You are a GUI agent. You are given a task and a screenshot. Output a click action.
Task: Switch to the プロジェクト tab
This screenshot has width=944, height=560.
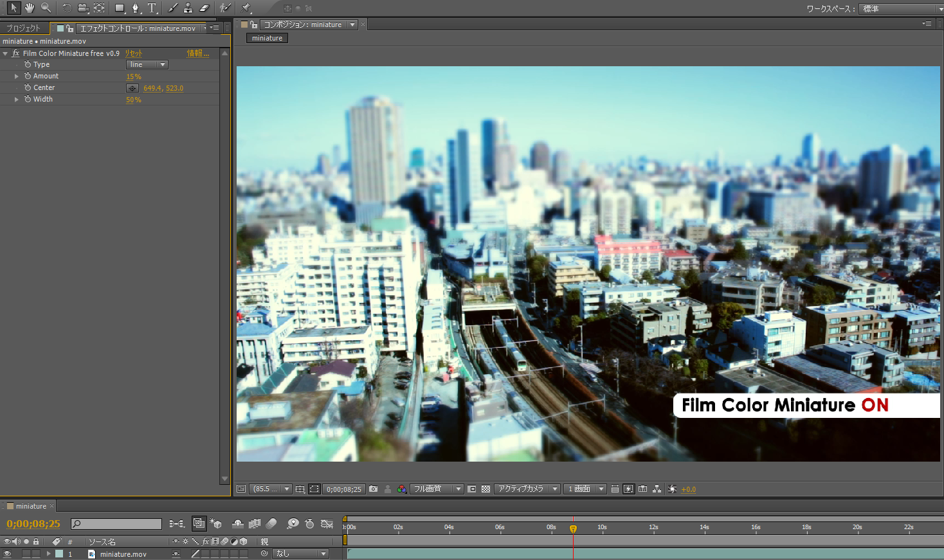click(23, 28)
